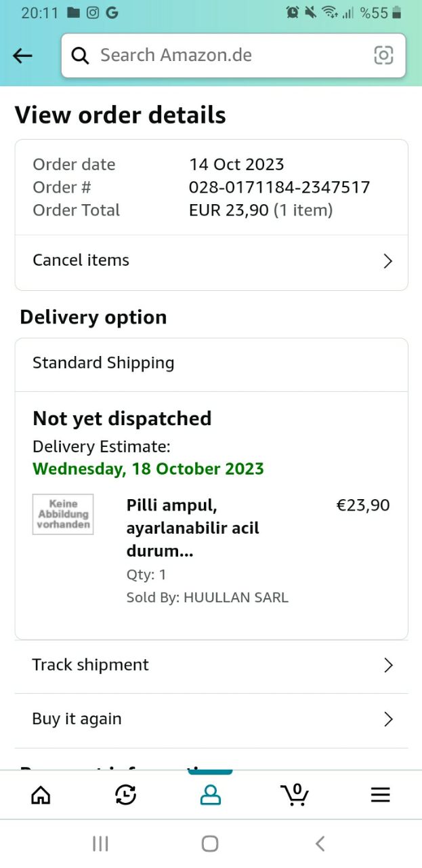Open Pilli ampul product title link
Viewport: 422px width, 868px height.
[x=193, y=528]
